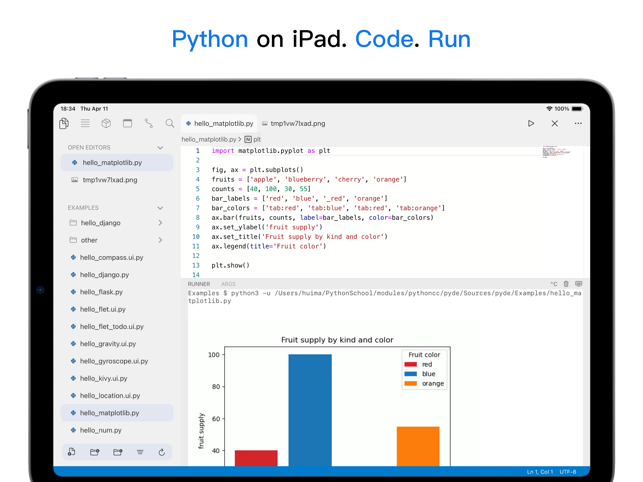
Task: Open hello_kivy.ui.py file
Action: tap(117, 378)
